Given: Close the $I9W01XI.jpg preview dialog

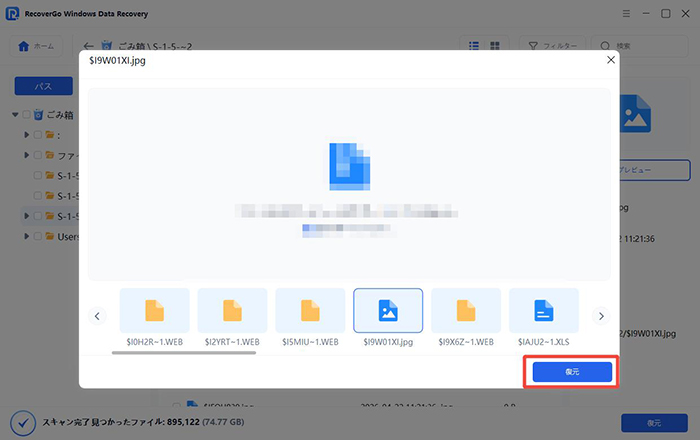Looking at the screenshot, I should point(611,60).
